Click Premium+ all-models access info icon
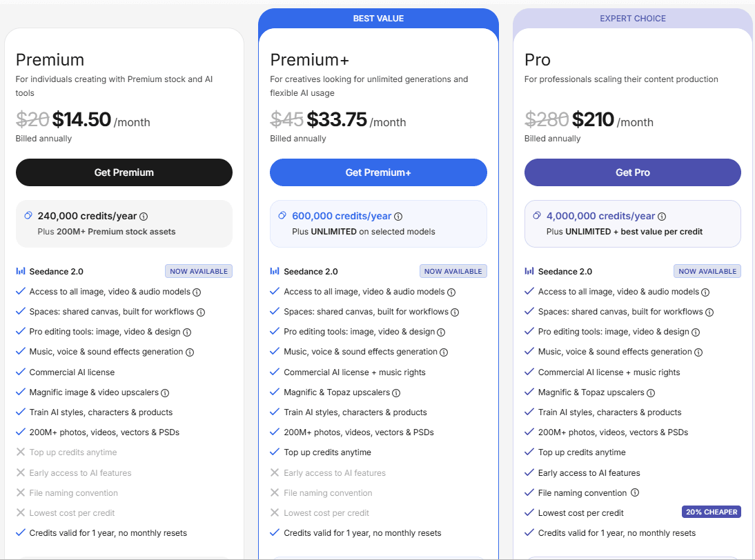The height and width of the screenshot is (560, 755). tap(451, 292)
